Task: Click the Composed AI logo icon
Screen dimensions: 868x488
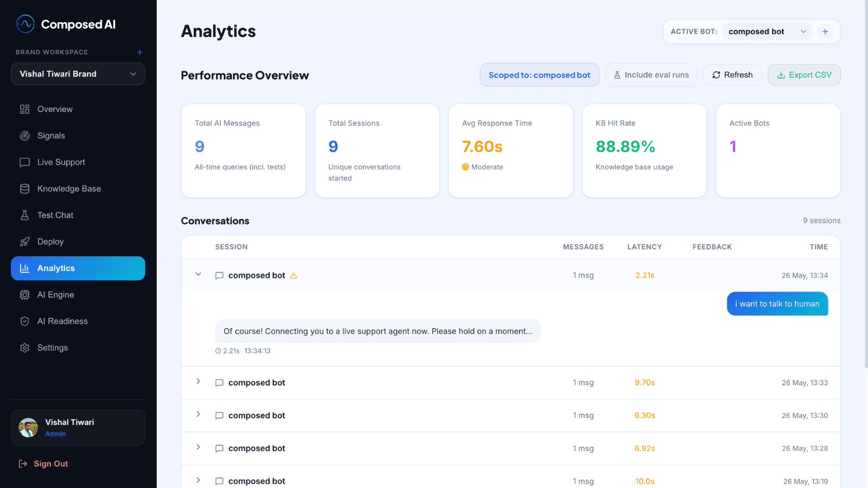Action: coord(25,24)
